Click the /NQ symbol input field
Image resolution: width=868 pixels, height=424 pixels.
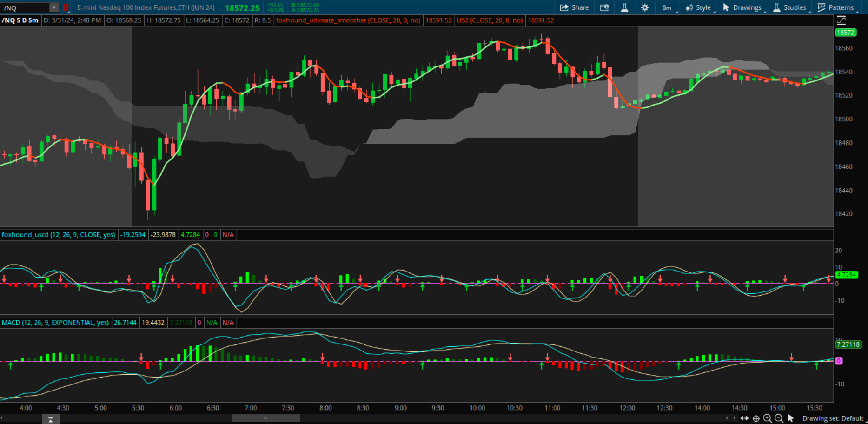pyautogui.click(x=24, y=7)
